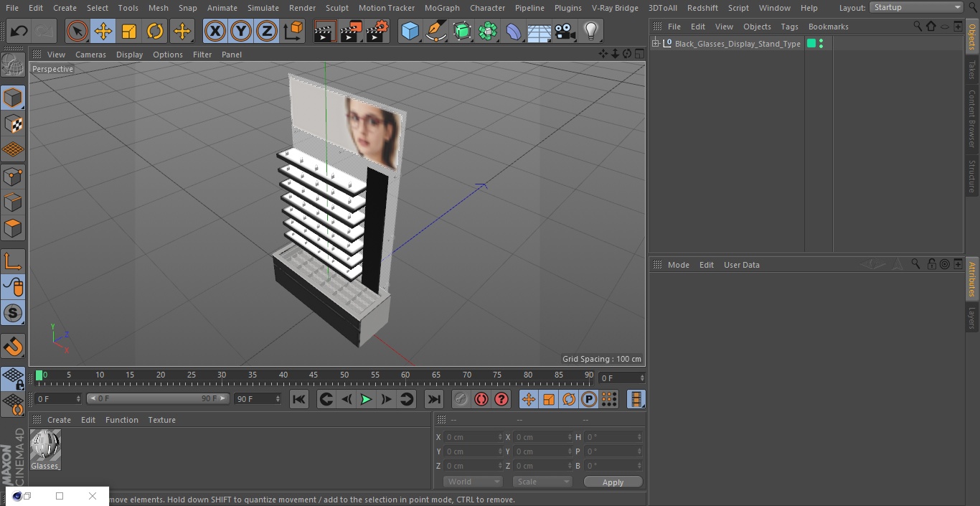Click the keyframe selection question-mark icon
The width and height of the screenshot is (980, 506).
tap(501, 399)
